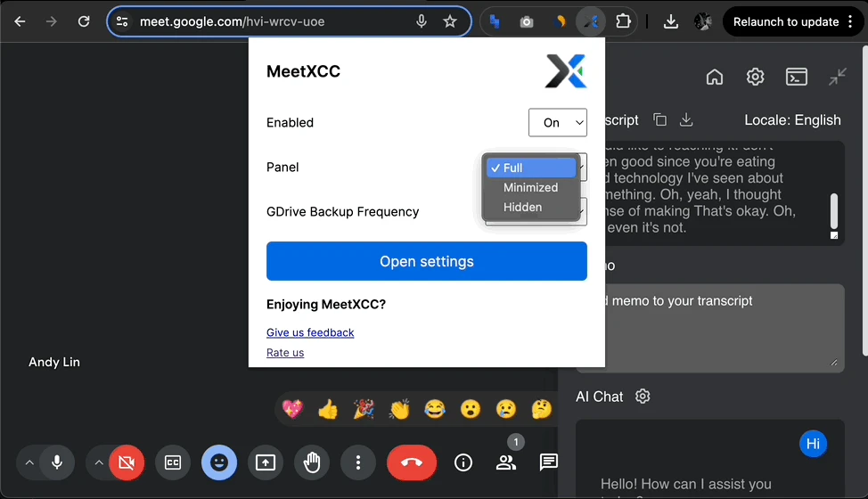Screen dimensions: 868x499
Task: Send the party popper emoji reaction
Action: coord(364,409)
